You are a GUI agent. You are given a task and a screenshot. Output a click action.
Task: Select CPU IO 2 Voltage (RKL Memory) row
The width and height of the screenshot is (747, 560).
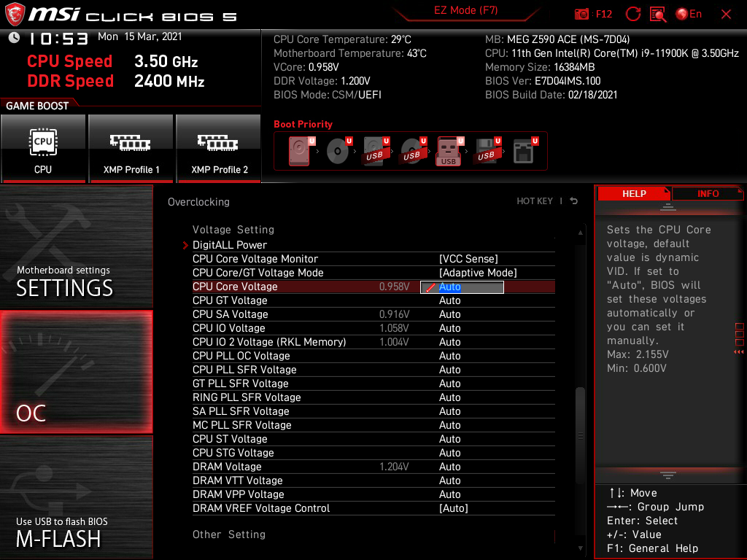[373, 342]
